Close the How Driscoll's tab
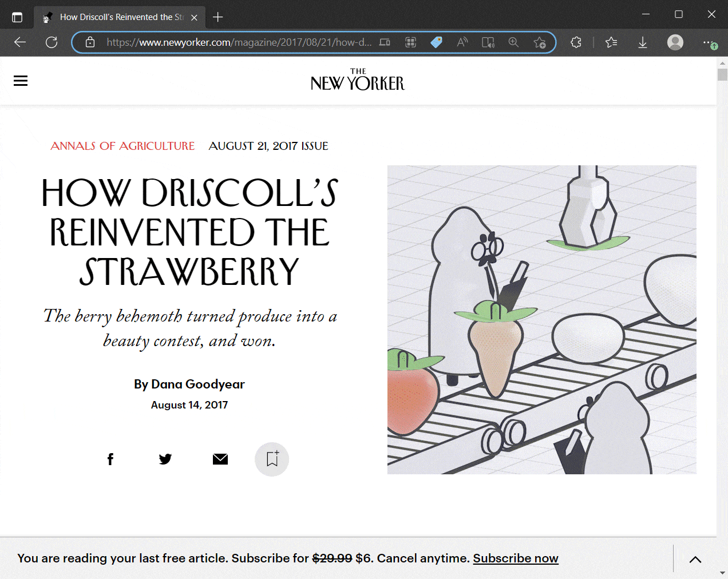This screenshot has width=728, height=579. pos(194,17)
